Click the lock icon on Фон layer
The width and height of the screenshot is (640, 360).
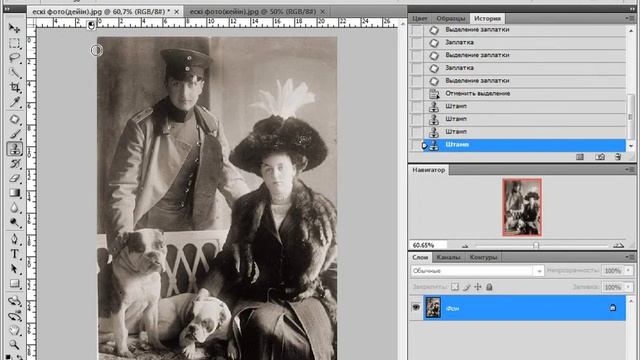coord(613,308)
